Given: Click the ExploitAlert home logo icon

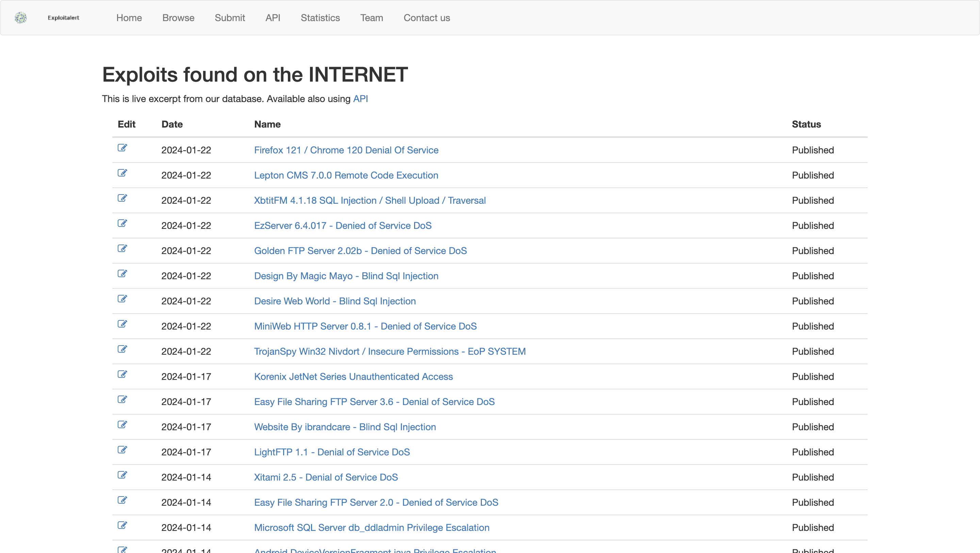Looking at the screenshot, I should click(21, 18).
